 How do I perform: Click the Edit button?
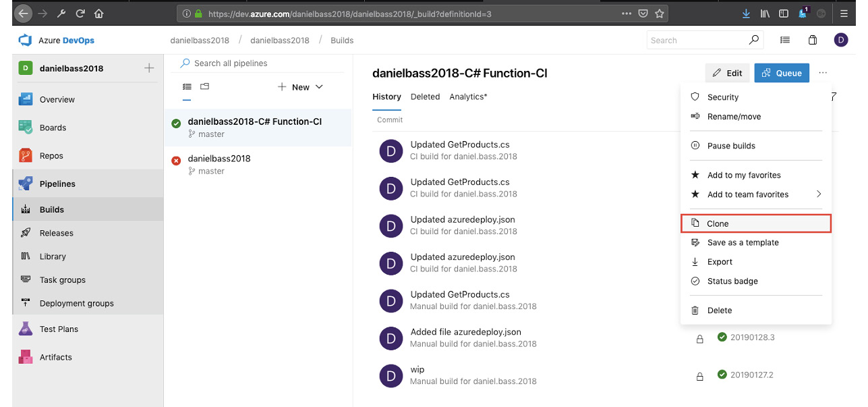pos(727,73)
